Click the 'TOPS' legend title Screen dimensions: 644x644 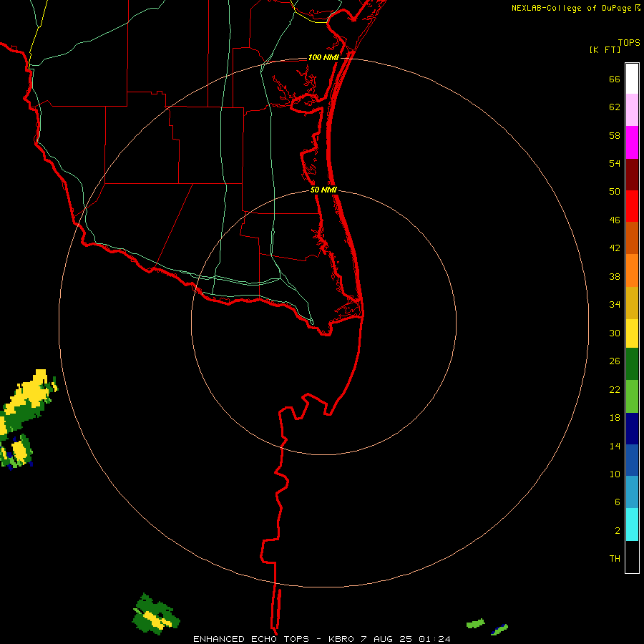point(629,43)
